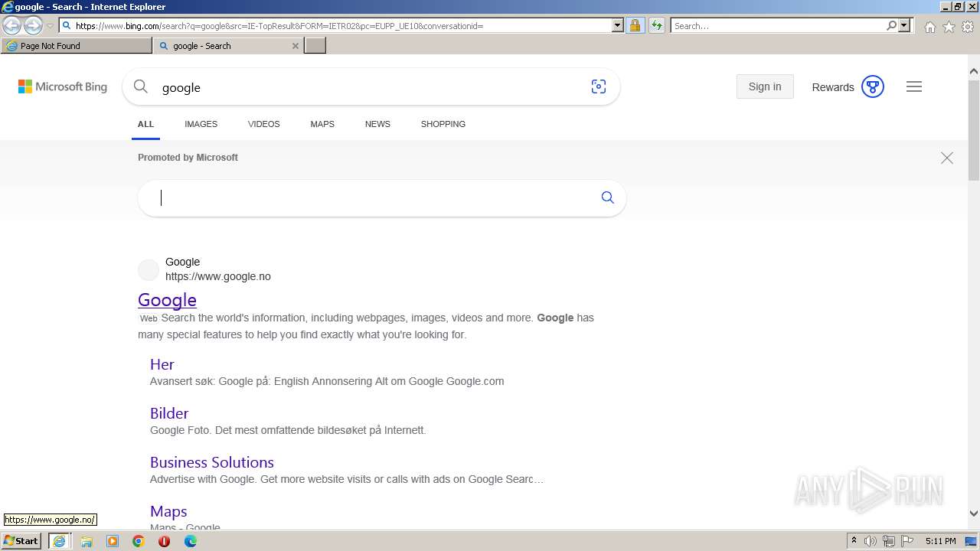The width and height of the screenshot is (980, 551).
Task: Click the volume speaker tray icon
Action: click(x=870, y=541)
